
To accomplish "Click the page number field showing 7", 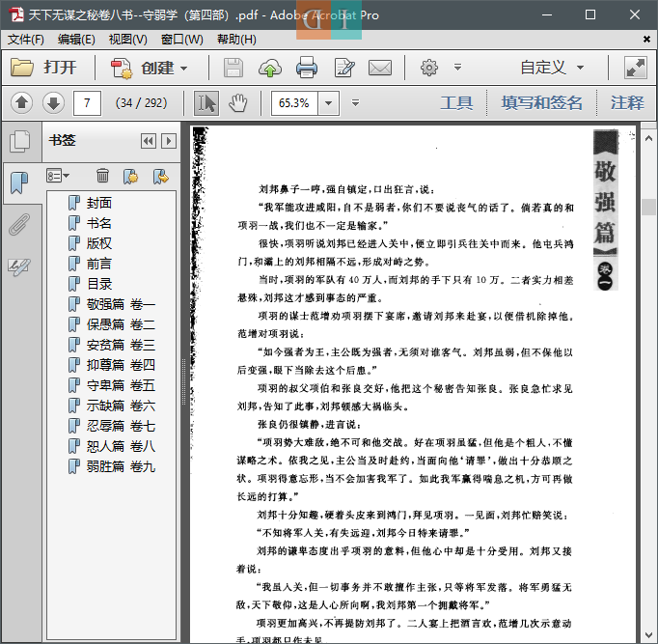I will [87, 103].
